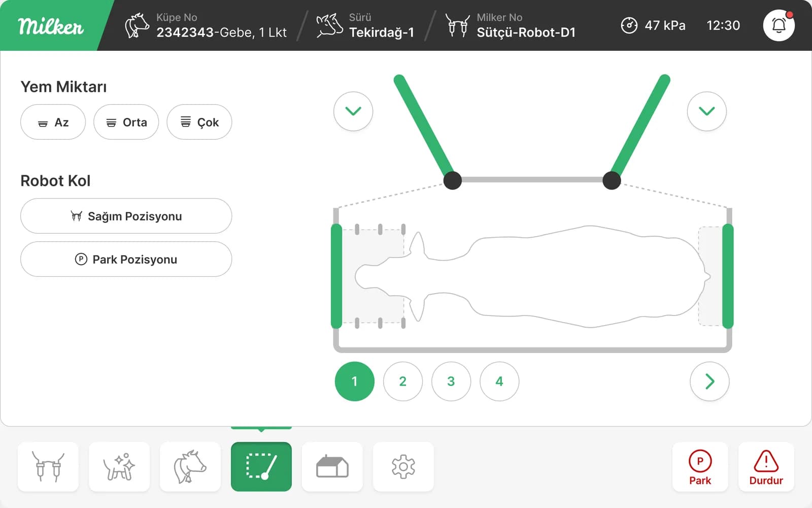Set feed amount to Az
The height and width of the screenshot is (508, 812).
pos(53,122)
